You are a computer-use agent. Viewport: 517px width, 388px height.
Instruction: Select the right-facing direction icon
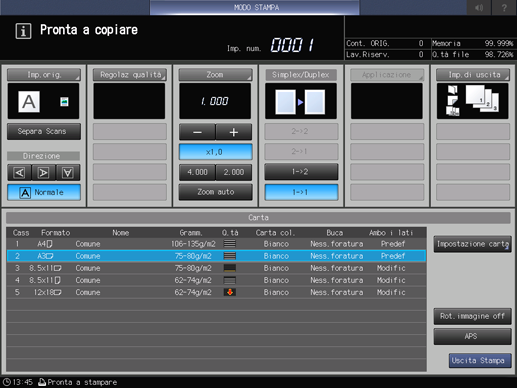[44, 173]
